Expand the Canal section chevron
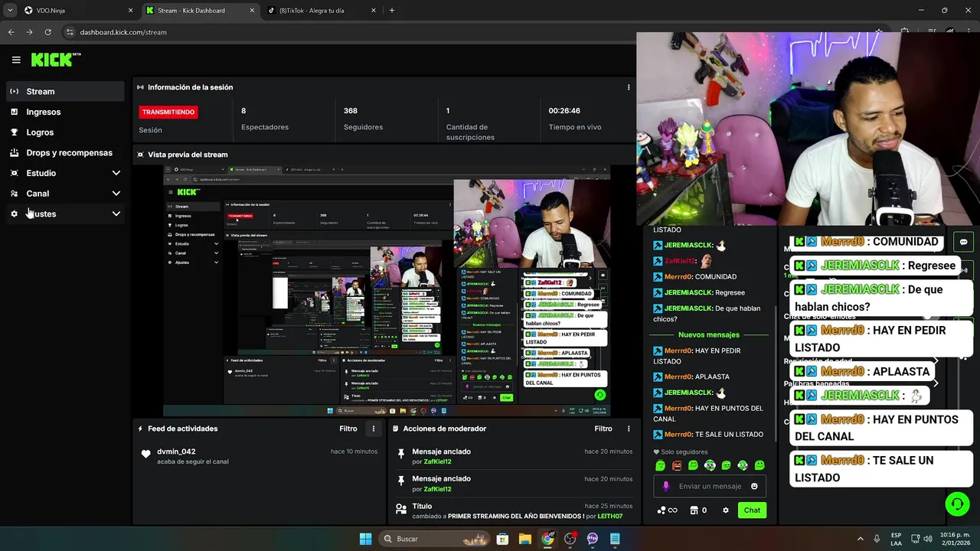The width and height of the screenshot is (980, 551). pyautogui.click(x=116, y=194)
